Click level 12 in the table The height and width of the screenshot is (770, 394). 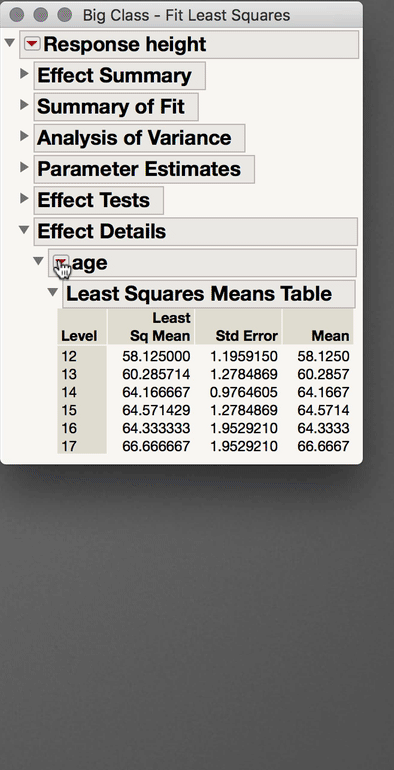[69, 356]
